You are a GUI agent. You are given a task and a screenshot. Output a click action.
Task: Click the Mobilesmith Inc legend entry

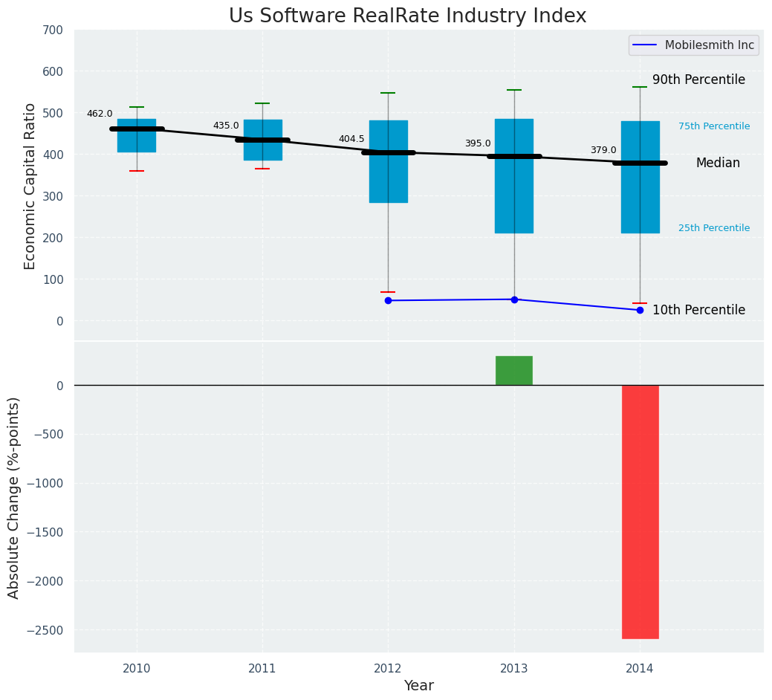[x=694, y=45]
